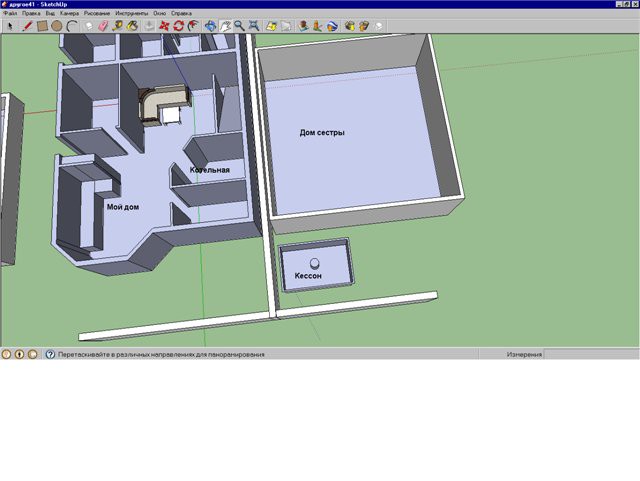Pick the red Line pencil tool

[27, 26]
